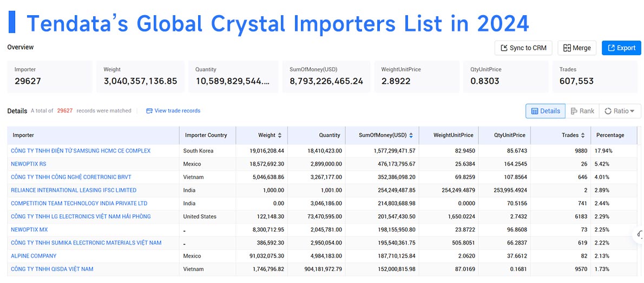
Task: Click the Sync to CRM button
Action: (523, 48)
